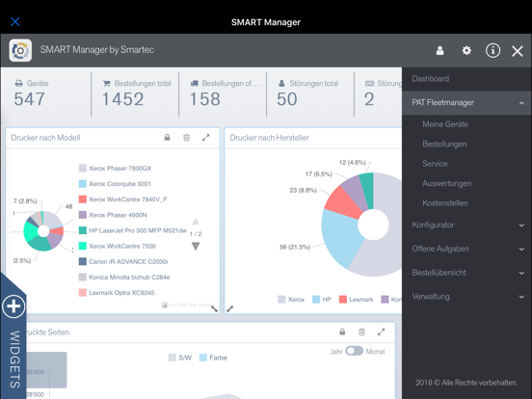This screenshot has width=532, height=399.
Task: Toggle Xerox Colorqube 9201 legend entry
Action: pos(115,184)
